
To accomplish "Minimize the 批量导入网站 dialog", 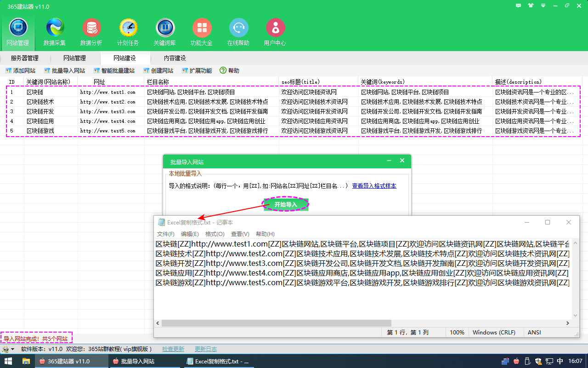I will 389,161.
